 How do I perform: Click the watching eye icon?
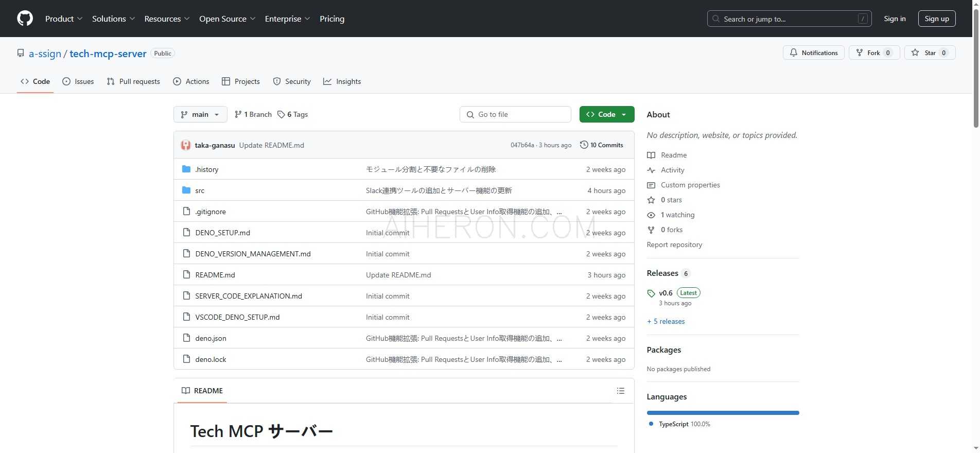click(651, 215)
